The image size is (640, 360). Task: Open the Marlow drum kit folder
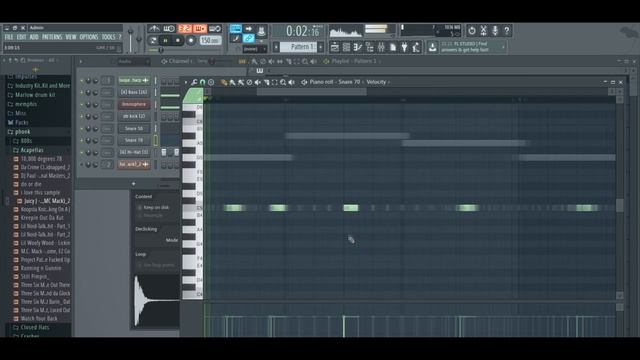35,95
